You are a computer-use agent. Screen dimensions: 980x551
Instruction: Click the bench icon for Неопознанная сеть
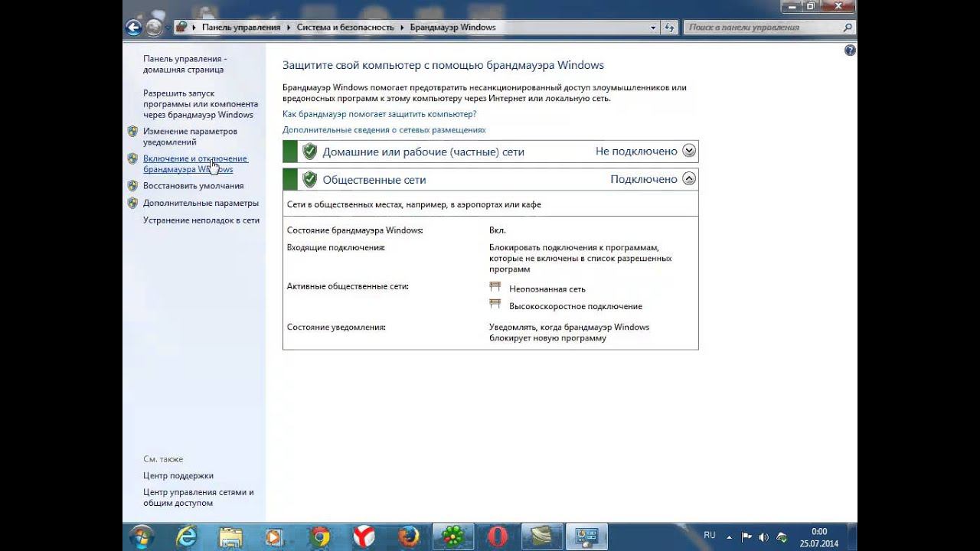(495, 287)
